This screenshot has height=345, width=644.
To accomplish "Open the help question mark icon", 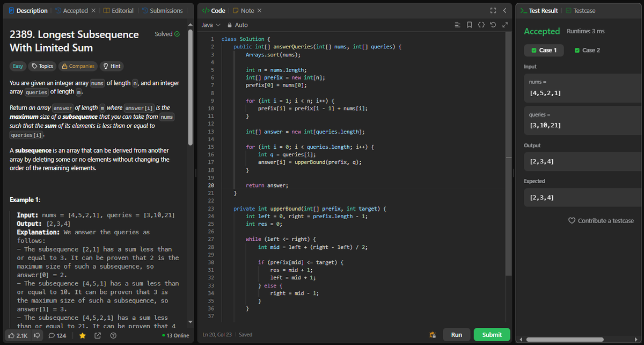I will (113, 336).
